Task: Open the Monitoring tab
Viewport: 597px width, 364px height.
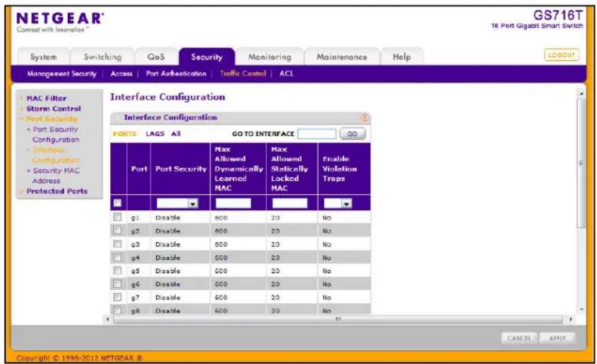Action: click(270, 57)
